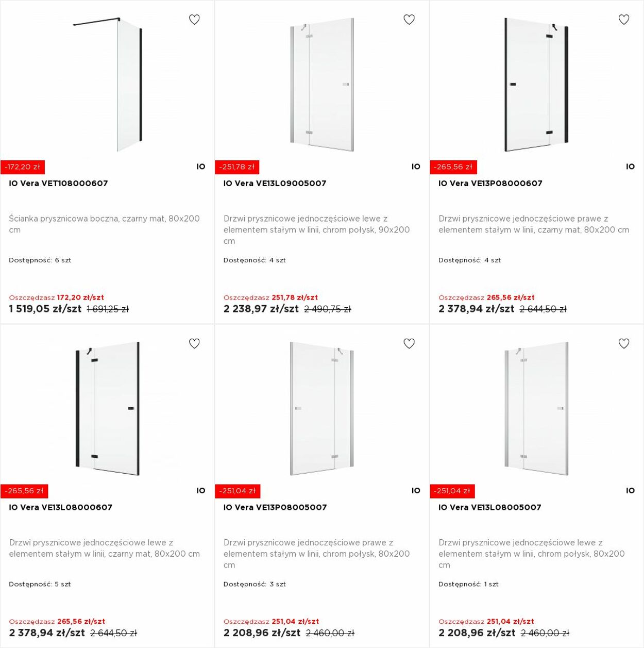Open product title IO Vera VE13L08005007
The height and width of the screenshot is (648, 644).
click(x=489, y=507)
